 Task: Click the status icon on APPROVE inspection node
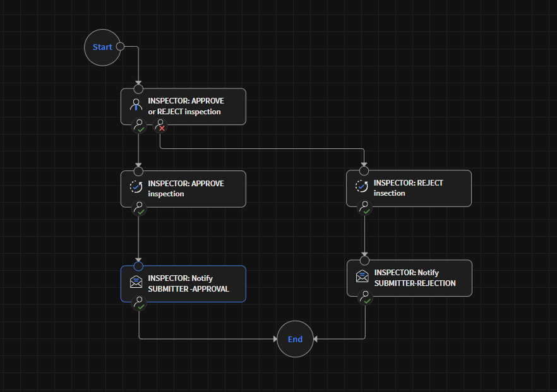(135, 186)
